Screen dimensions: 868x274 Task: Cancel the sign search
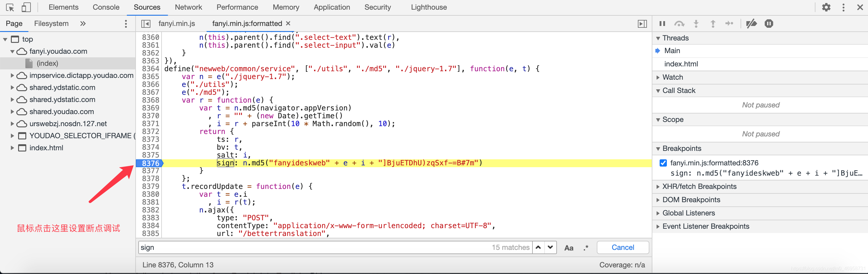623,247
